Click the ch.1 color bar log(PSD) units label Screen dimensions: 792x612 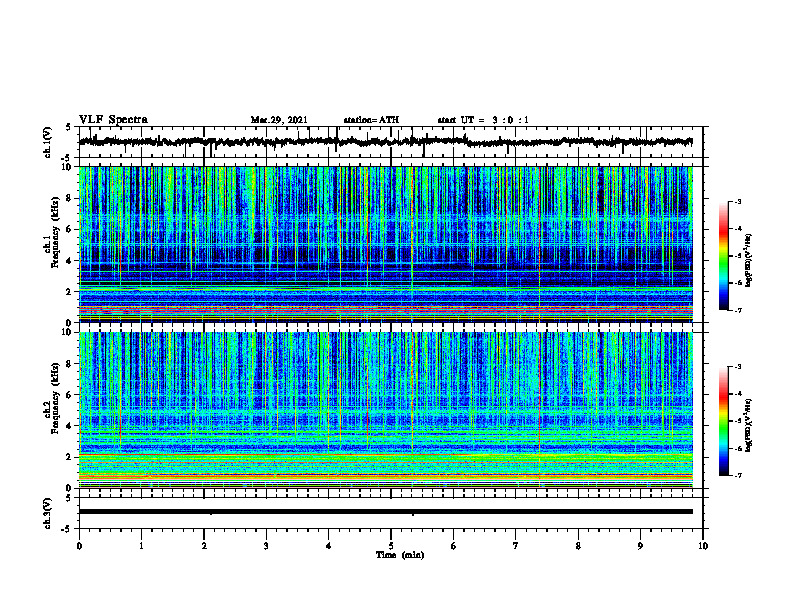pos(750,260)
